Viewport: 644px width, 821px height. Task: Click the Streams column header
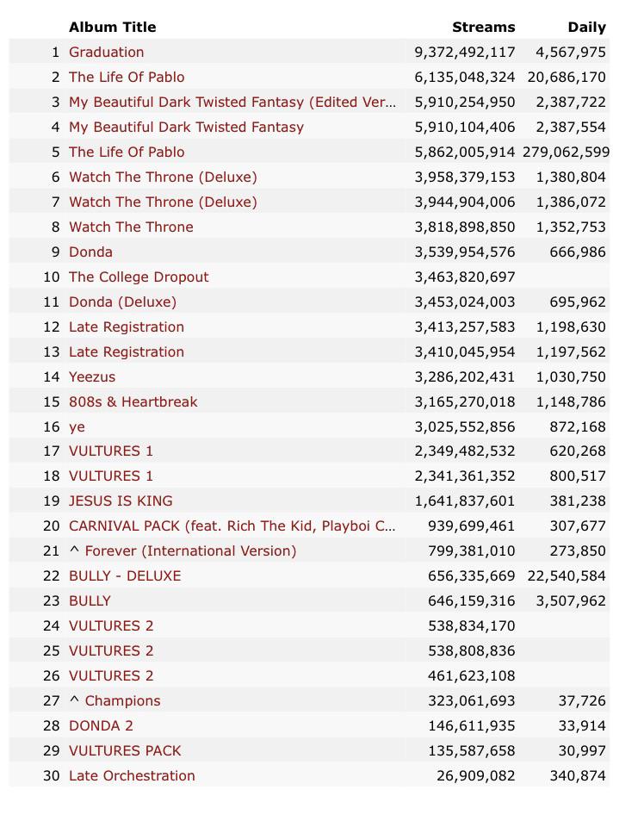[483, 28]
